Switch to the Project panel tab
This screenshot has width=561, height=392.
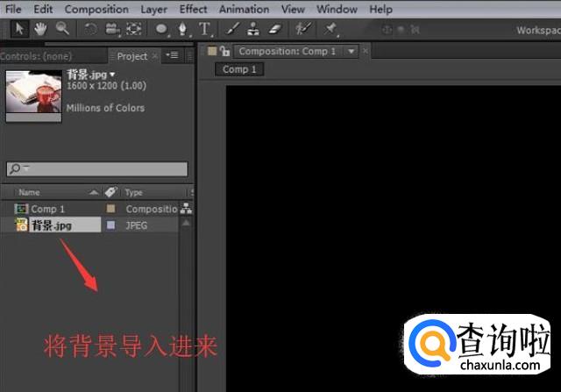(132, 56)
